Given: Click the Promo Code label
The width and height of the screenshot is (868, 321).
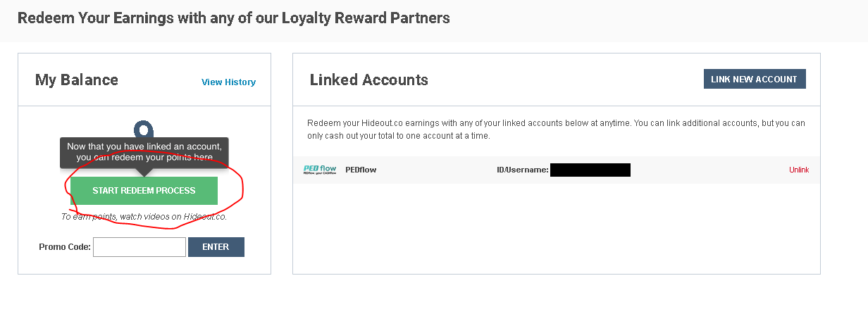Looking at the screenshot, I should click(65, 247).
